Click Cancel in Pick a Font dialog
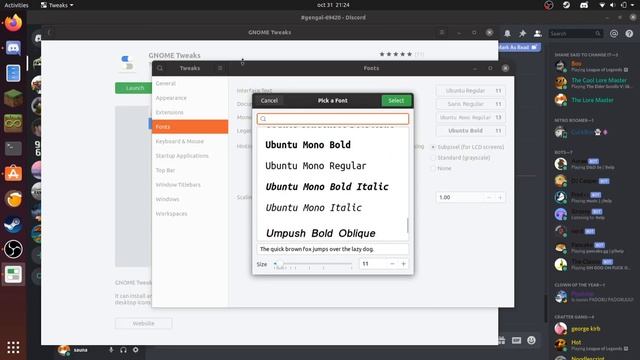The height and width of the screenshot is (360, 640). 269,100
